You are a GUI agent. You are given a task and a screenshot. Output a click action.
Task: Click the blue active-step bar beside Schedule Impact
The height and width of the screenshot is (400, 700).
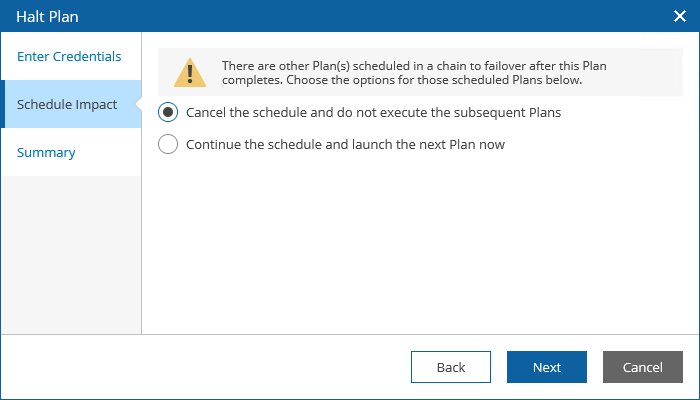(x=3, y=104)
